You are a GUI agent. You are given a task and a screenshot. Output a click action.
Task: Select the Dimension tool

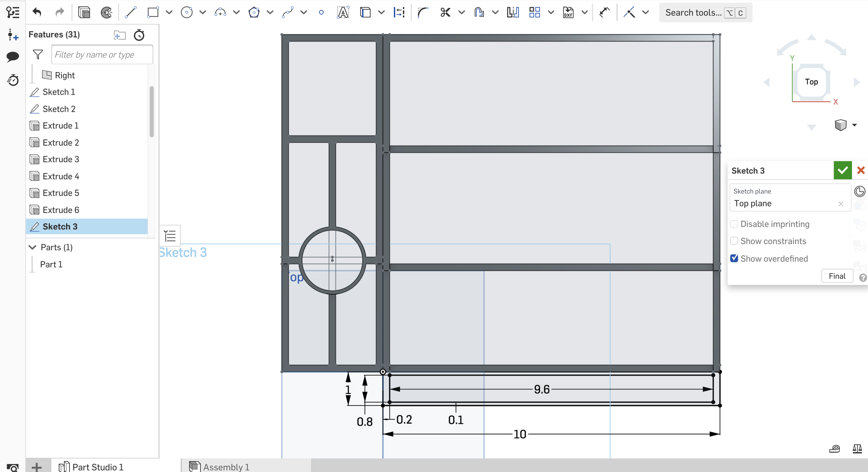pos(399,12)
